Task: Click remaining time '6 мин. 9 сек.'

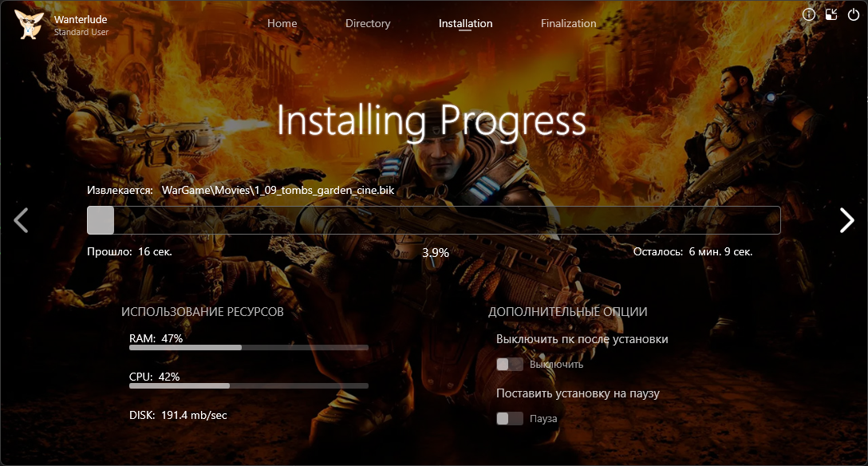Action: [x=720, y=252]
